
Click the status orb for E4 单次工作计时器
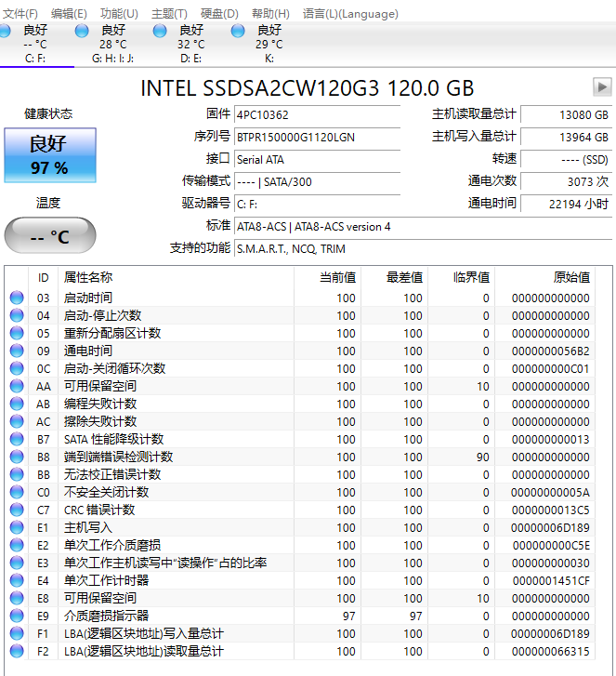point(17,581)
